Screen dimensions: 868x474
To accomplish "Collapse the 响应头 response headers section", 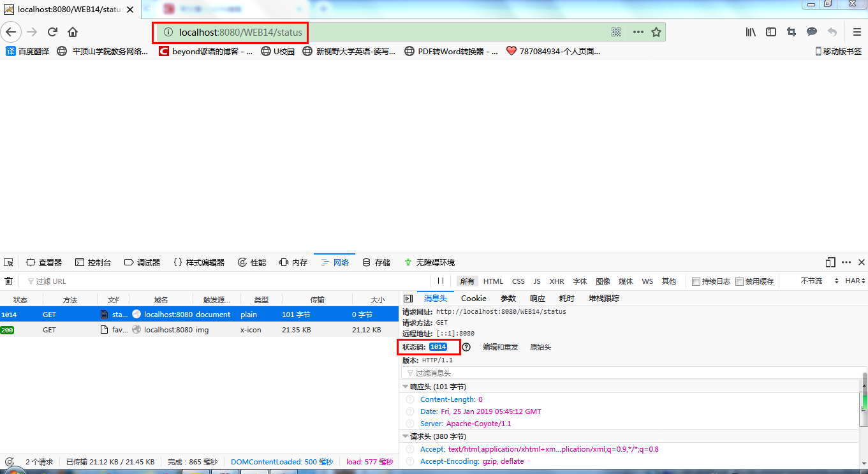I will pos(406,387).
